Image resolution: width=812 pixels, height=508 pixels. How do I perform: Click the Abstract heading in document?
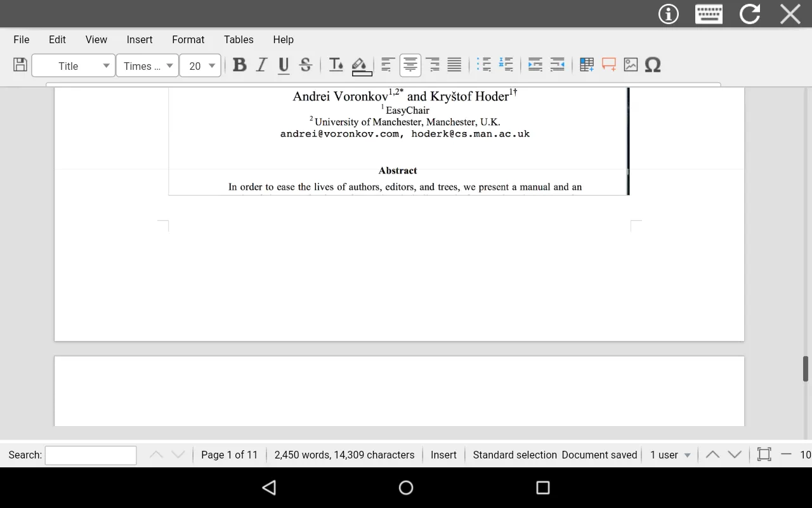tap(398, 170)
